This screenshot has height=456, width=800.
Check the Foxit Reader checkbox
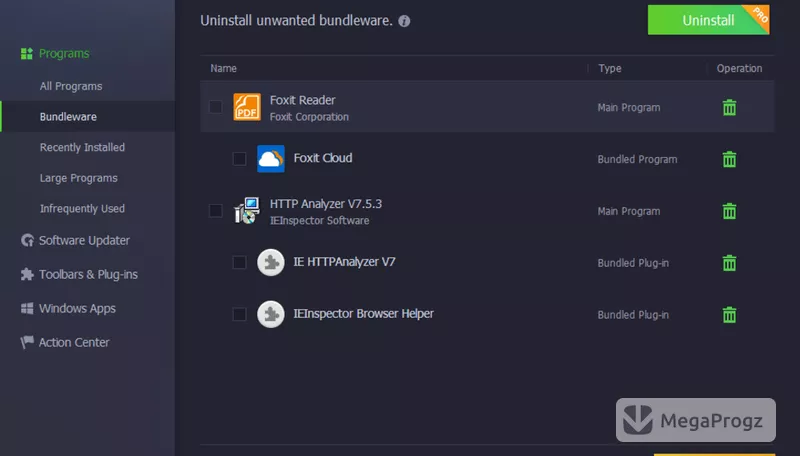(x=215, y=107)
